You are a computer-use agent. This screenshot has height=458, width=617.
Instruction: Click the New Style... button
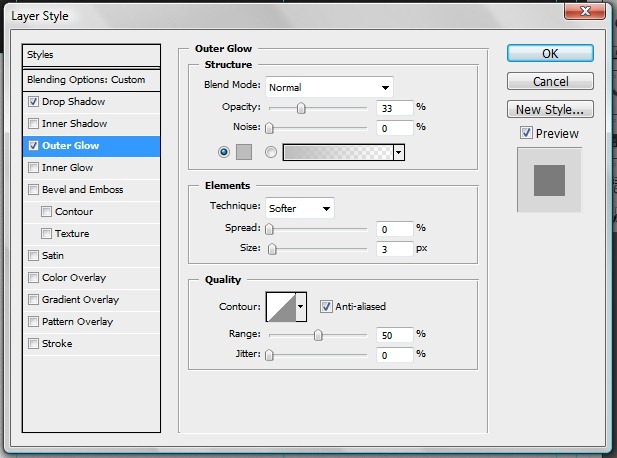coord(549,109)
